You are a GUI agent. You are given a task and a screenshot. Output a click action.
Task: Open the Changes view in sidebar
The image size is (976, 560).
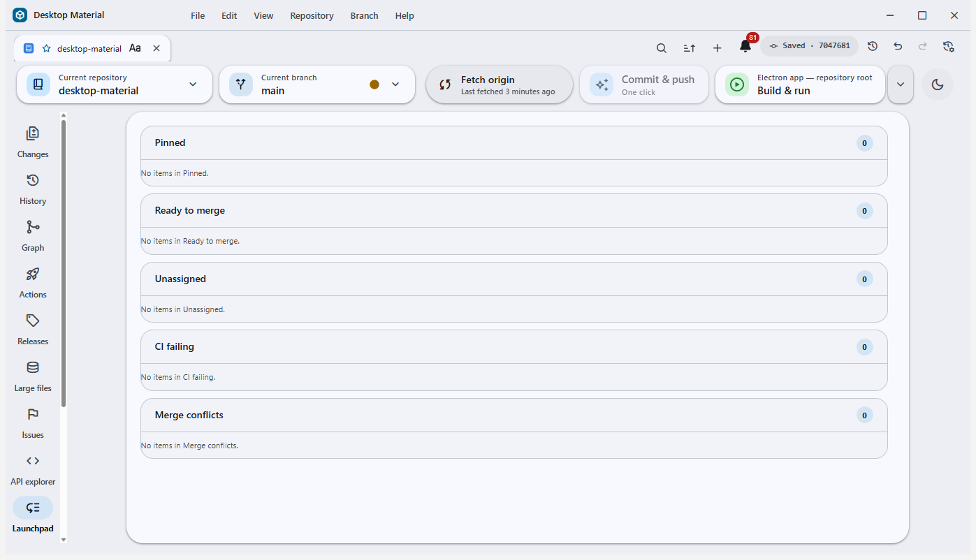click(33, 142)
